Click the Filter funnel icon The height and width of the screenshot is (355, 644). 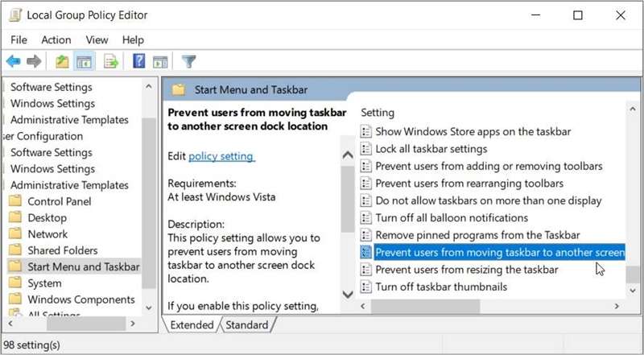click(189, 61)
